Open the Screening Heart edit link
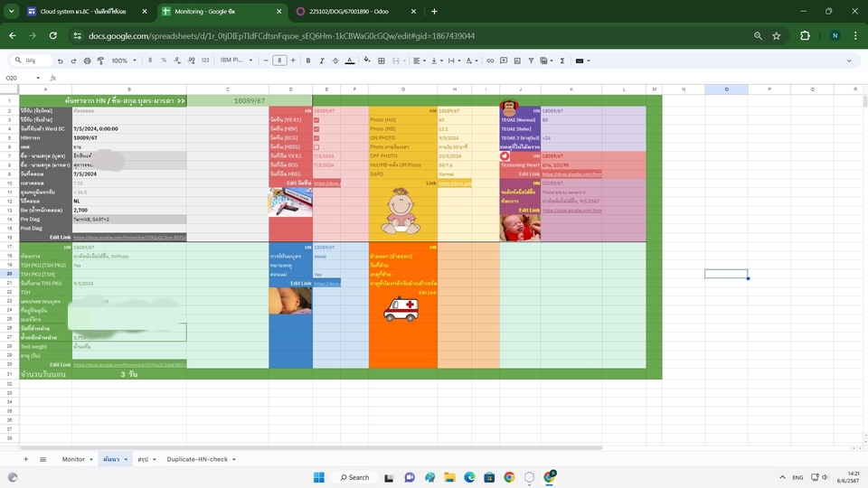Viewport: 868px width, 488px height. coord(571,174)
